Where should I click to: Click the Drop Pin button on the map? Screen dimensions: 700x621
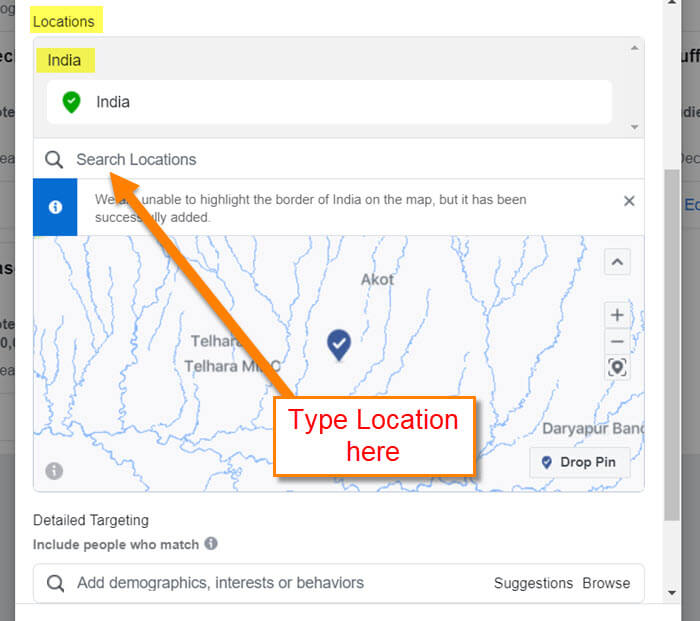(580, 463)
